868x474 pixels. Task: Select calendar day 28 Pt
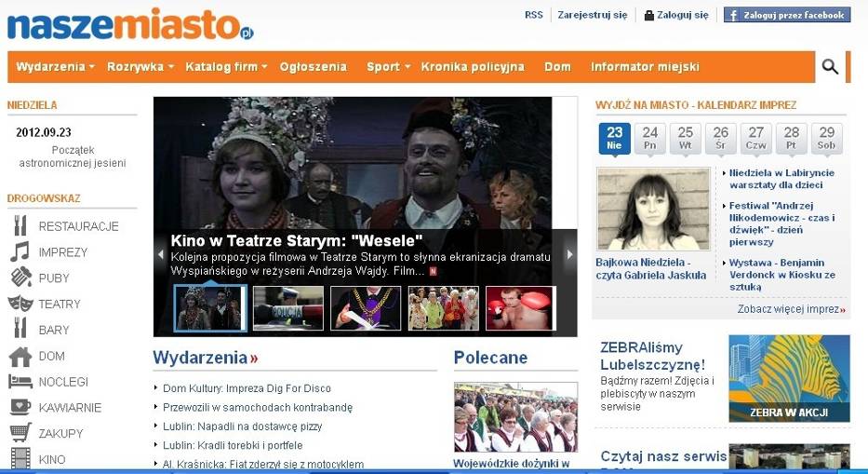click(x=792, y=138)
